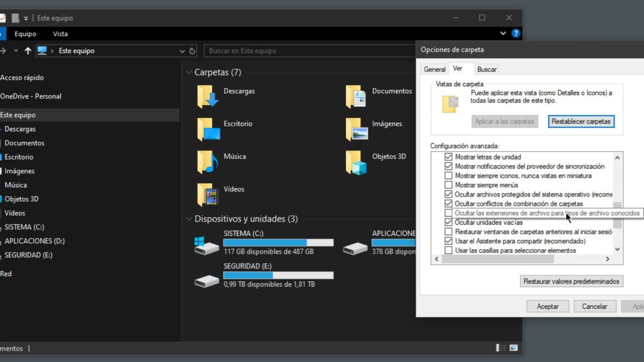Click the horizontal scrollbar thumb in settings list
The height and width of the screenshot is (362, 644).
(x=498, y=259)
